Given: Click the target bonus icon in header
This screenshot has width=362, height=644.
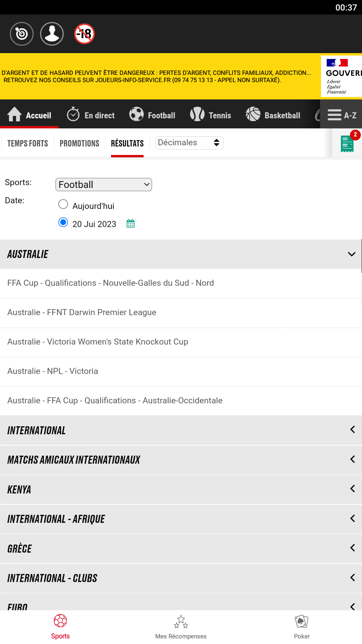Looking at the screenshot, I should tap(22, 34).
